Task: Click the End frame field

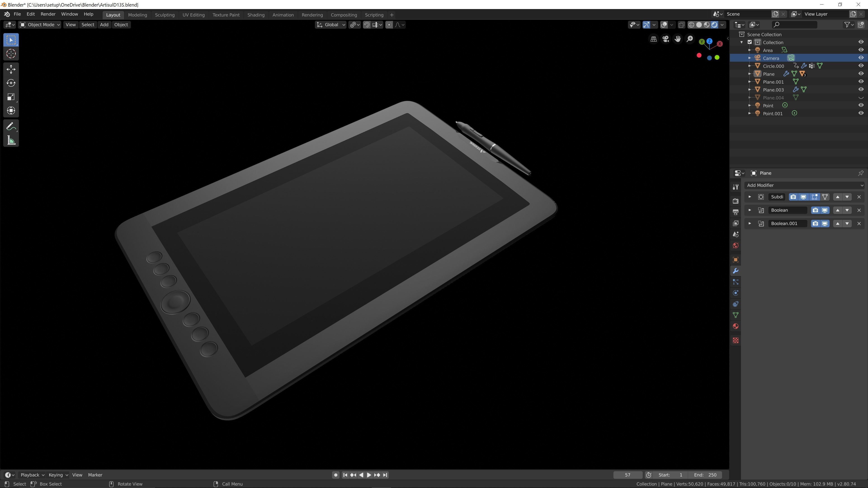Action: [x=705, y=475]
